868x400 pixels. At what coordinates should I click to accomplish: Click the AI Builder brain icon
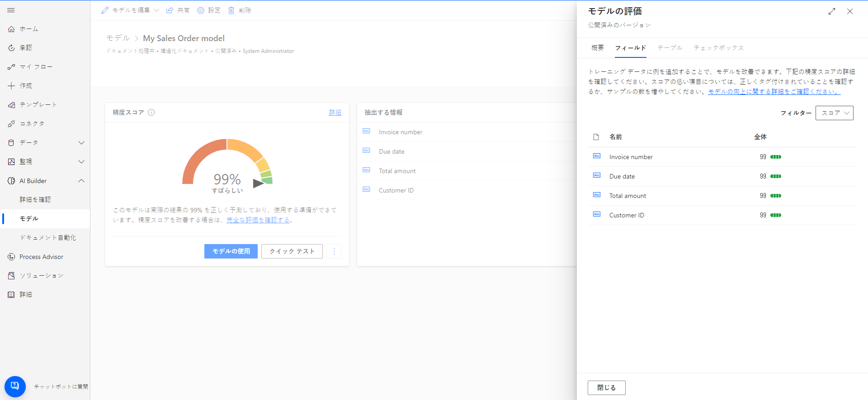(11, 181)
